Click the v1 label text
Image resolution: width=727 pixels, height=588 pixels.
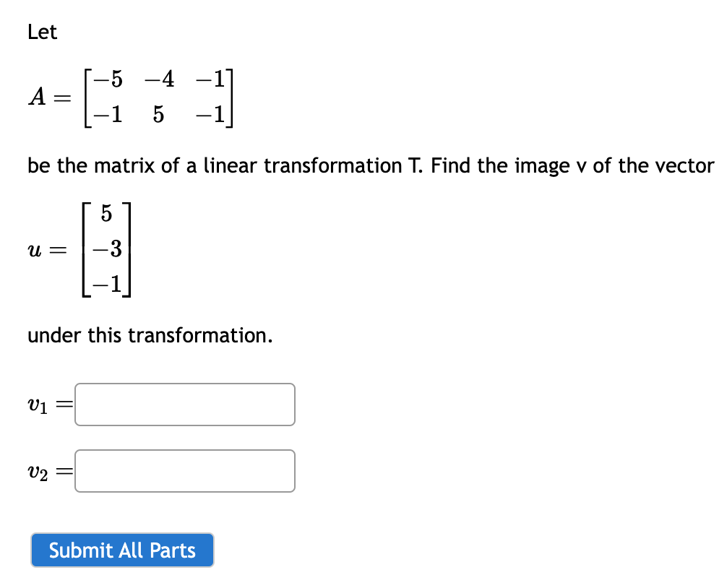click(x=38, y=405)
